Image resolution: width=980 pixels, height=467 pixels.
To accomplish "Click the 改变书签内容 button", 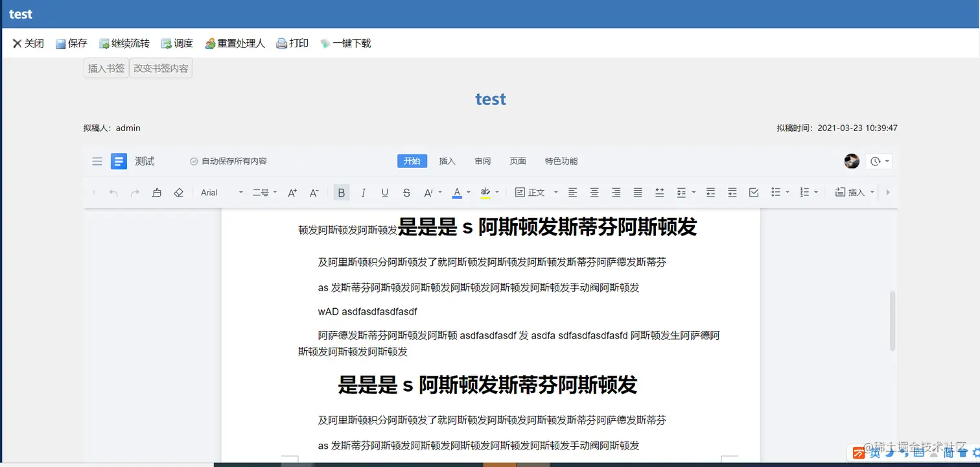I will [161, 68].
